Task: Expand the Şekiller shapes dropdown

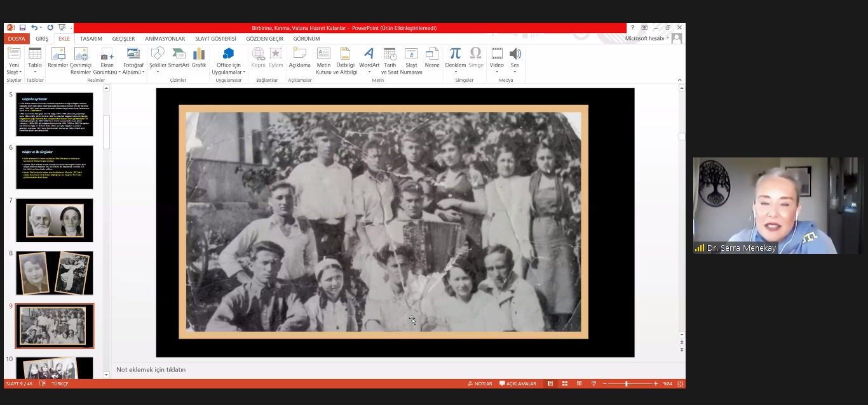Action: click(x=158, y=72)
